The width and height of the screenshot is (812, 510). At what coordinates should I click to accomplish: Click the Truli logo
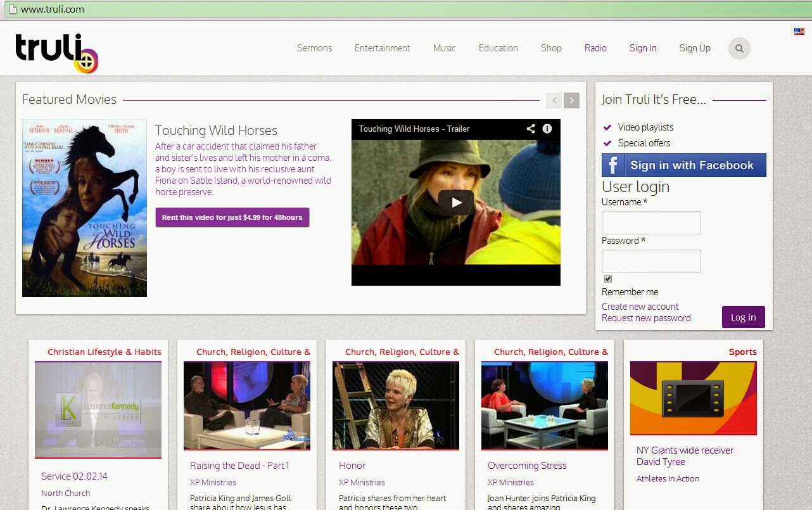coord(57,53)
